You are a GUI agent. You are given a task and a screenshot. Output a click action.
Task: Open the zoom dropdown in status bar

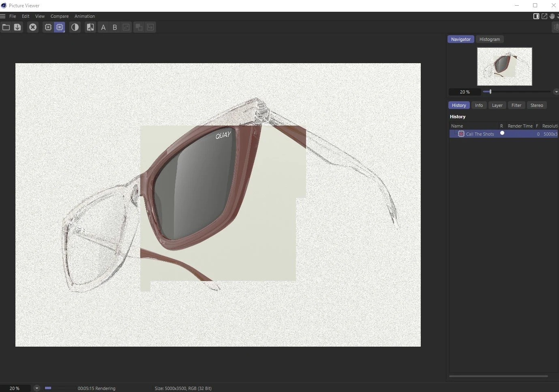[36, 388]
